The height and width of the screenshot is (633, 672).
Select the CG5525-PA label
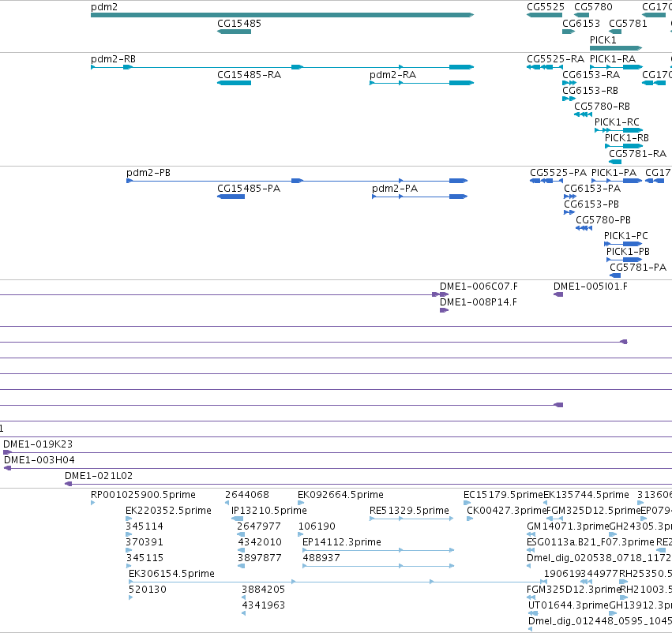pos(558,173)
